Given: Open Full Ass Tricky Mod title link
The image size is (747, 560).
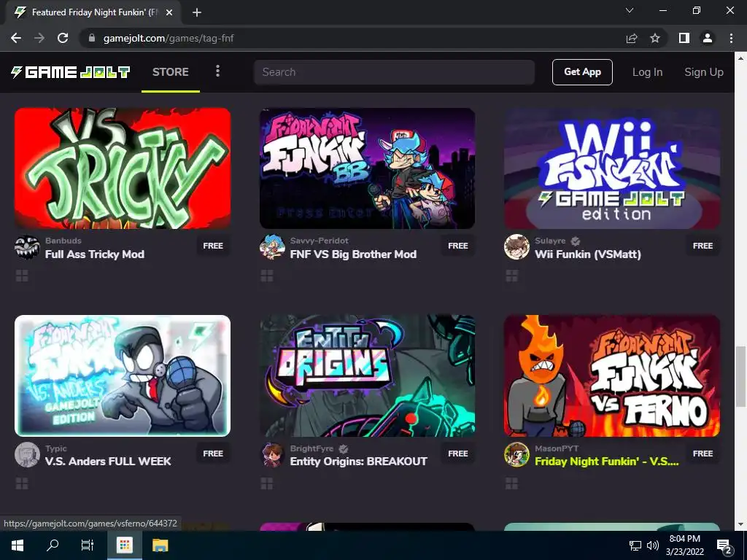Looking at the screenshot, I should [95, 254].
